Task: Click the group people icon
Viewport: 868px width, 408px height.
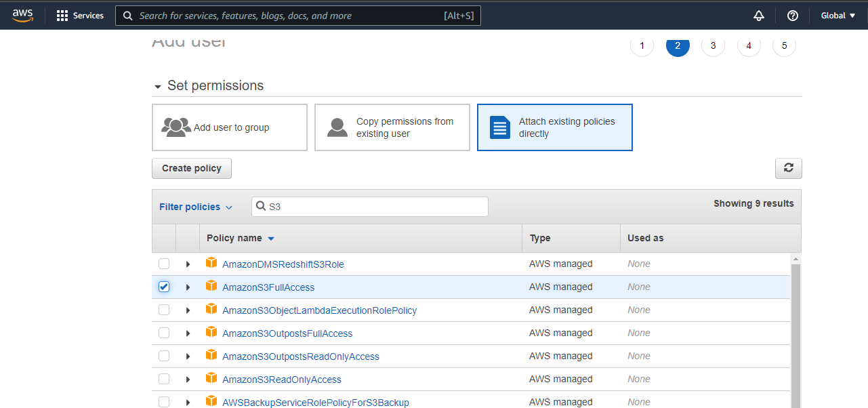Action: (x=176, y=127)
